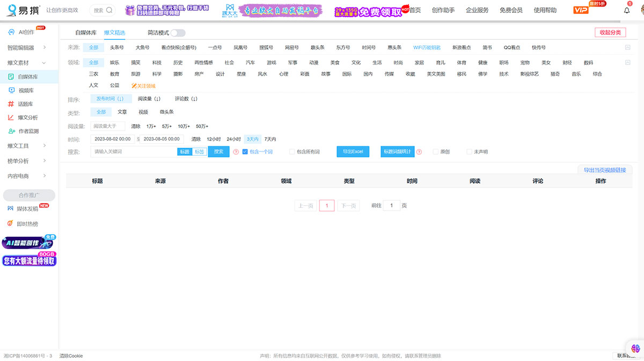Click the notification bell icon at top right

626,10
